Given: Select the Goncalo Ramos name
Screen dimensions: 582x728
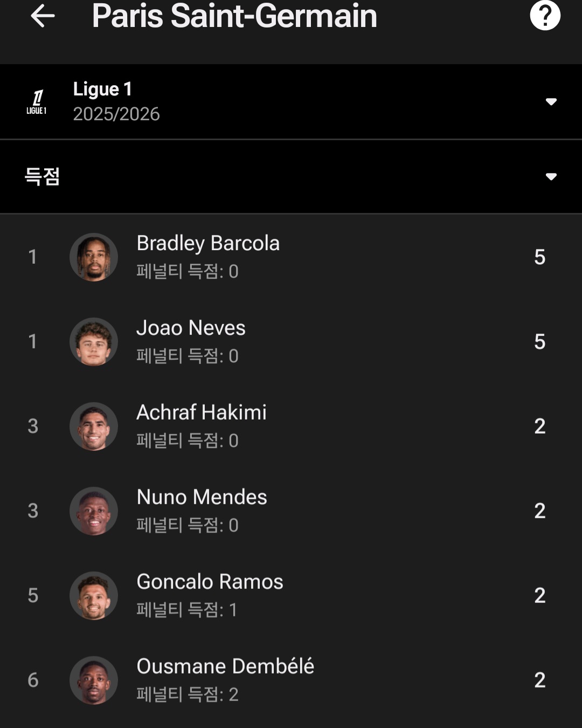Looking at the screenshot, I should tap(210, 582).
